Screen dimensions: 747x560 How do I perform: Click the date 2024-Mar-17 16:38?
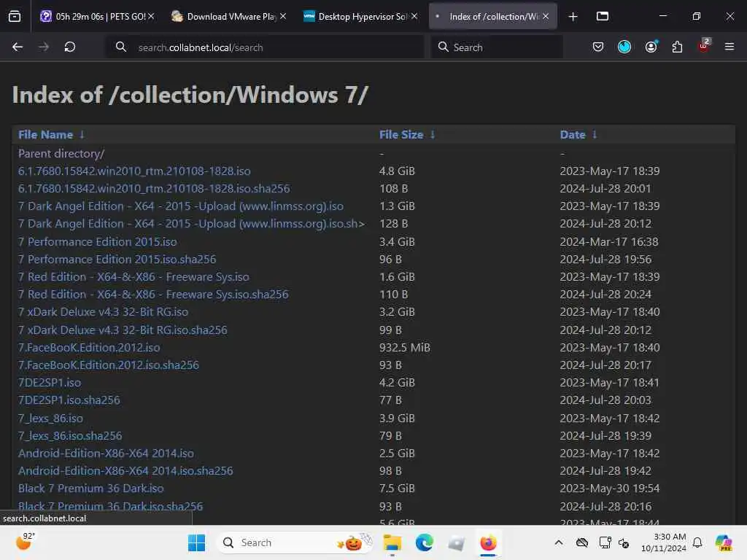(609, 242)
